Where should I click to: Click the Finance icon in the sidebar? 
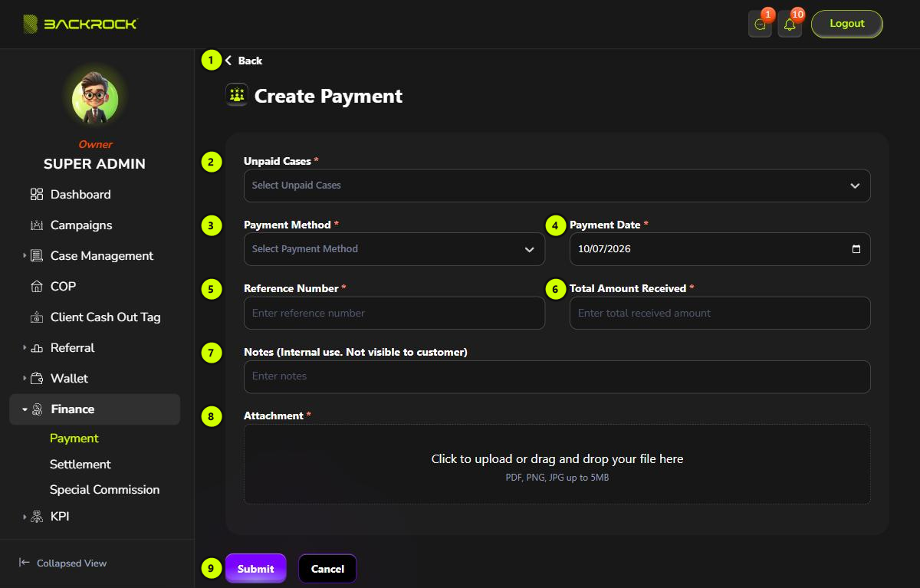(37, 409)
